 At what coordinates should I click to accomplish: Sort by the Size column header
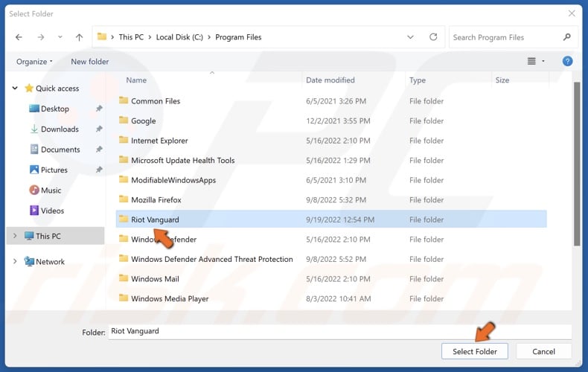[502, 80]
